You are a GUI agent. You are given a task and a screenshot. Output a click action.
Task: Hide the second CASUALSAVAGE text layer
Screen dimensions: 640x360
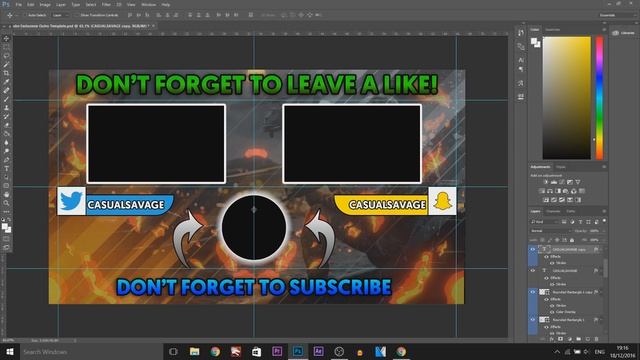click(x=532, y=270)
